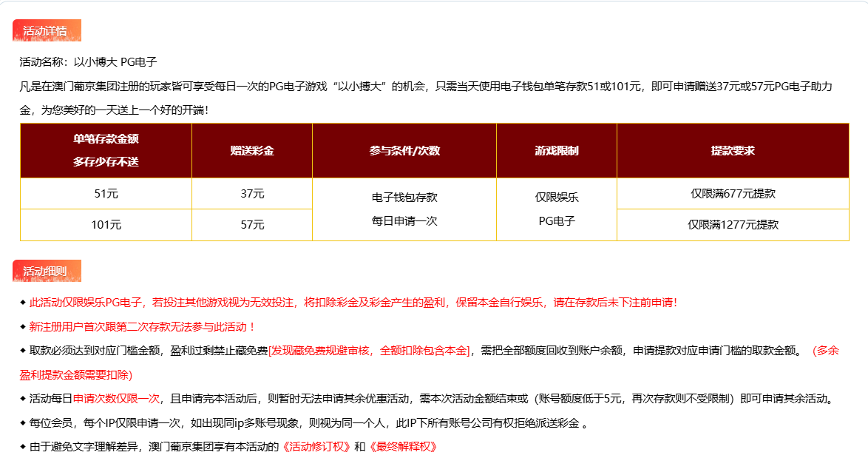This screenshot has height=475, width=868.
Task: Click the 参与条件/次数 column header
Action: [x=404, y=150]
